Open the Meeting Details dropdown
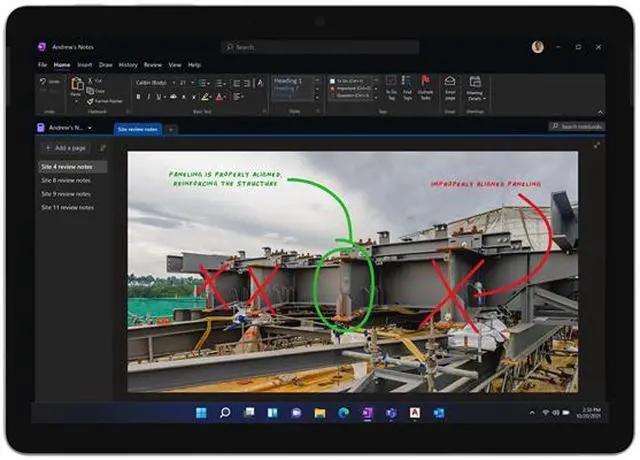640x460 pixels. 474,90
